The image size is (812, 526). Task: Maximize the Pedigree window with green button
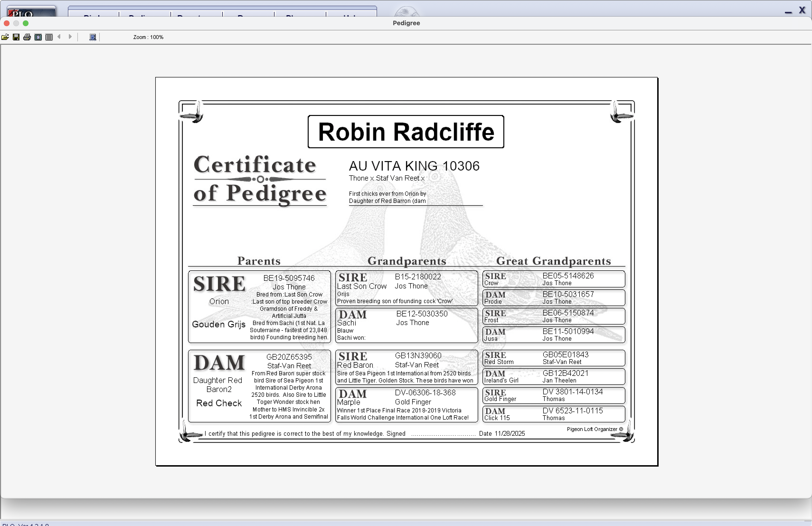[x=26, y=23]
